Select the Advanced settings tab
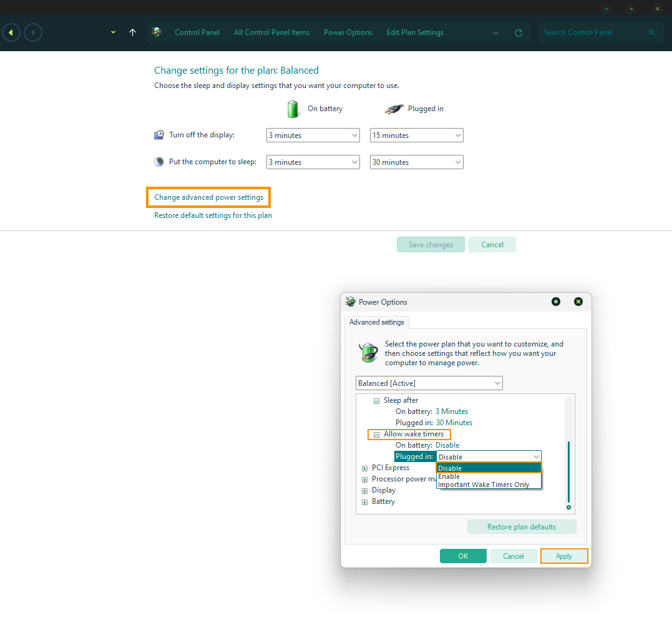 point(377,322)
